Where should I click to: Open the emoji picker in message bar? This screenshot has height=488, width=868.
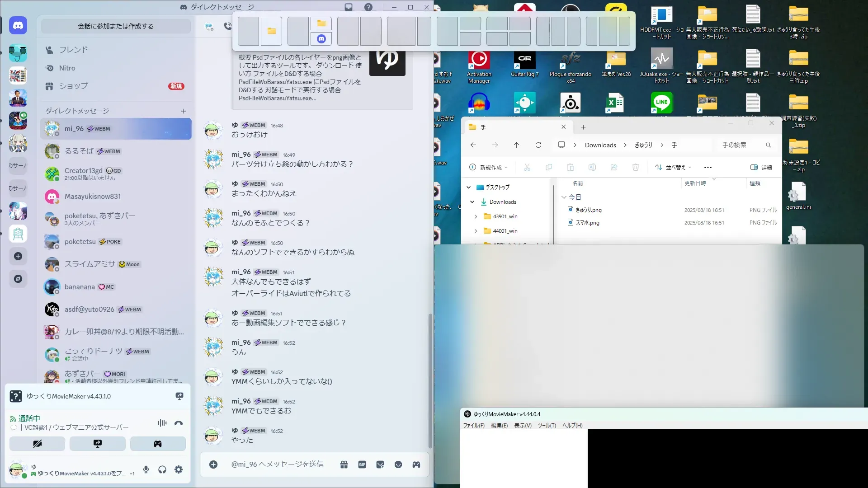coord(398,465)
